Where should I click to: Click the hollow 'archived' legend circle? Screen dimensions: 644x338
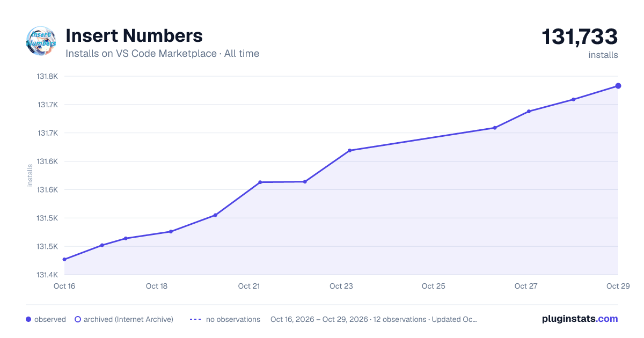pyautogui.click(x=77, y=319)
